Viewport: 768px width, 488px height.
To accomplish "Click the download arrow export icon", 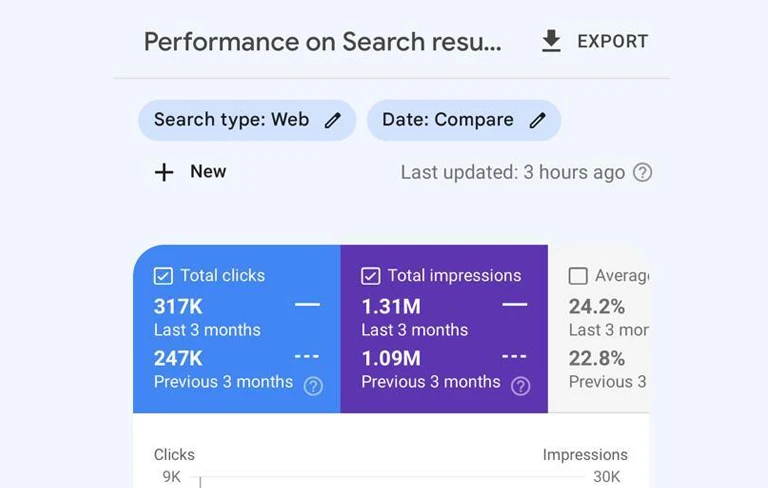I will tap(551, 41).
